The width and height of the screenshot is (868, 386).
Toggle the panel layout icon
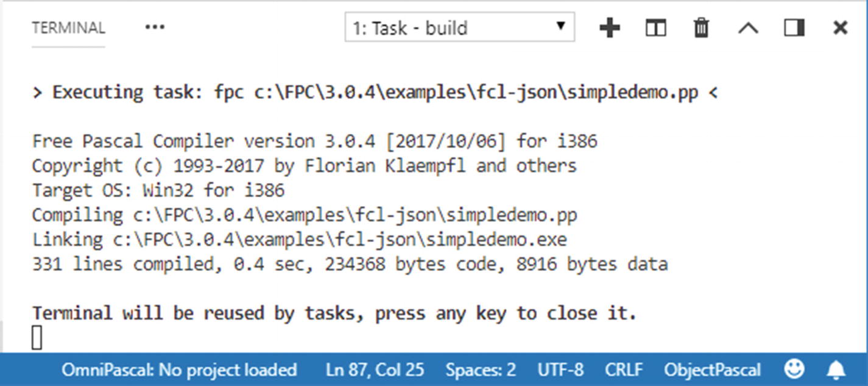(x=793, y=27)
